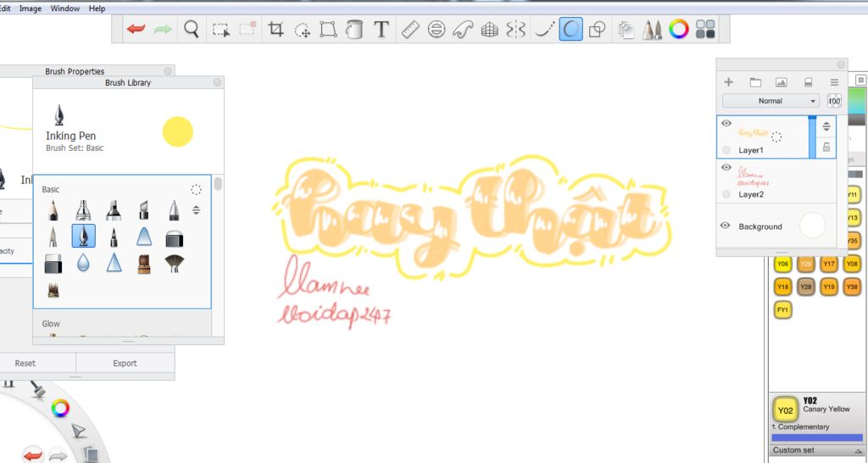Click the blue complementary color bar
The width and height of the screenshot is (868, 463).
pos(816,438)
